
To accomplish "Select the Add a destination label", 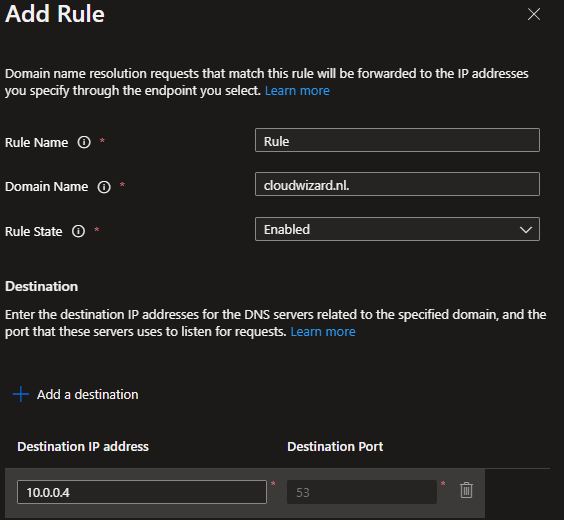I will (87, 394).
